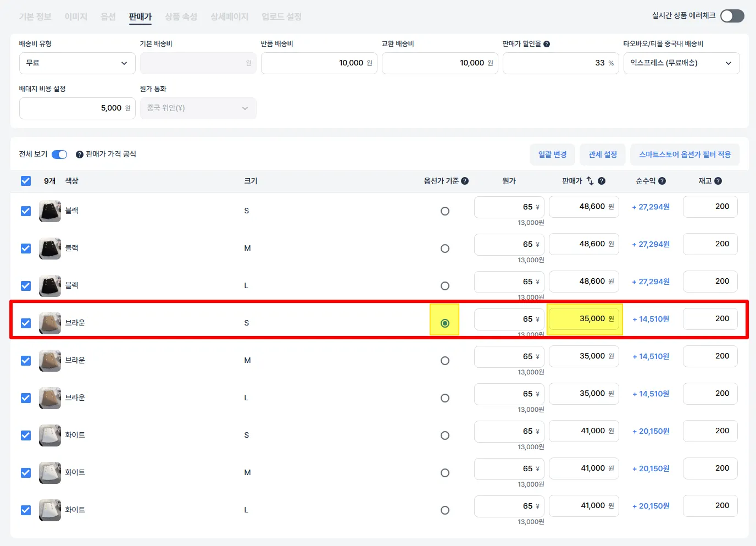The image size is (756, 546).
Task: Click the help icon beside 순수익 header
Action: (662, 181)
